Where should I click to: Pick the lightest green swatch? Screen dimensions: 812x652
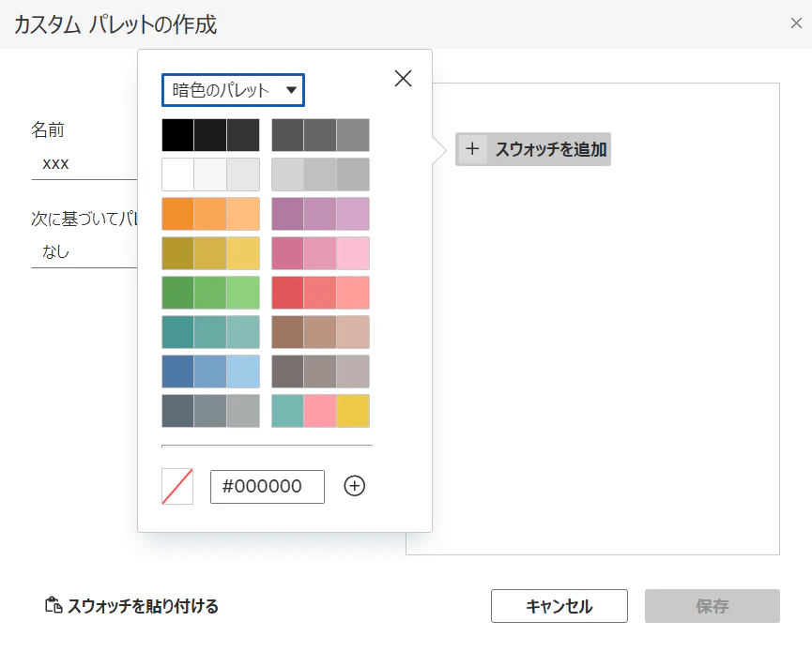point(243,293)
